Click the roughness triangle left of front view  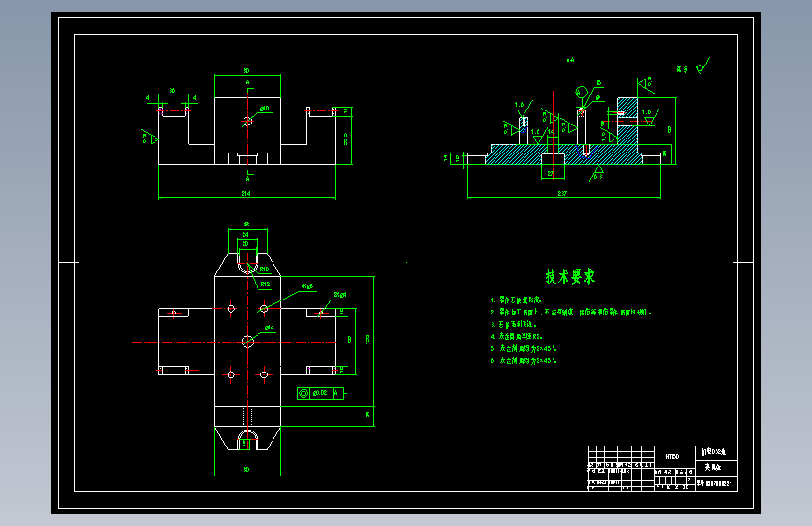tap(150, 139)
